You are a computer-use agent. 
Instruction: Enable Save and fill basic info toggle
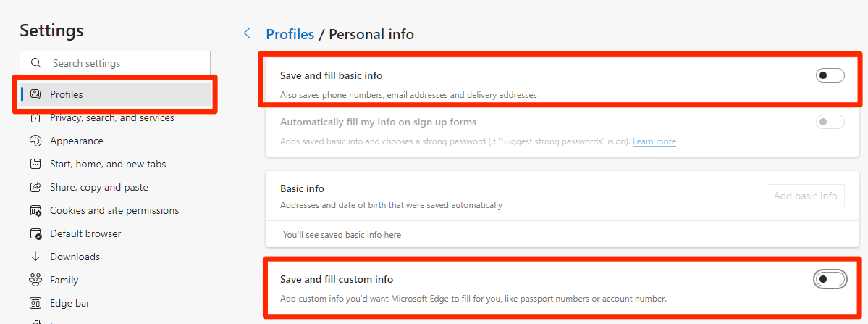tap(830, 75)
